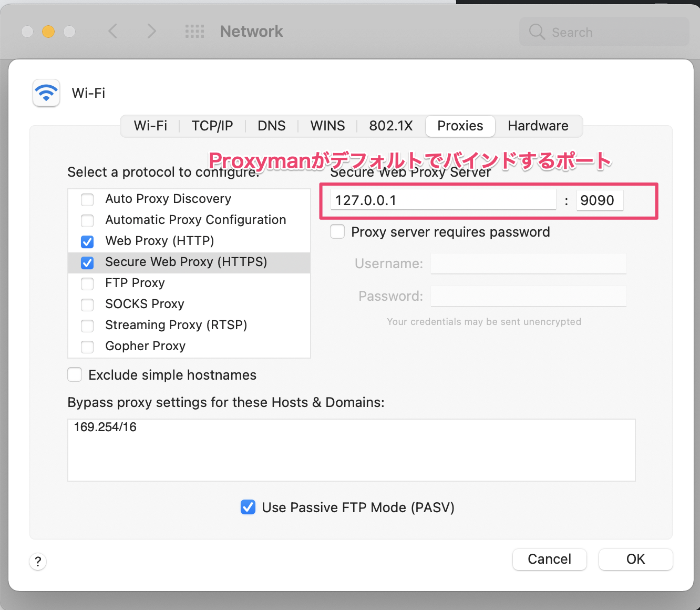
Task: Select the 802.1X tab
Action: click(x=391, y=126)
